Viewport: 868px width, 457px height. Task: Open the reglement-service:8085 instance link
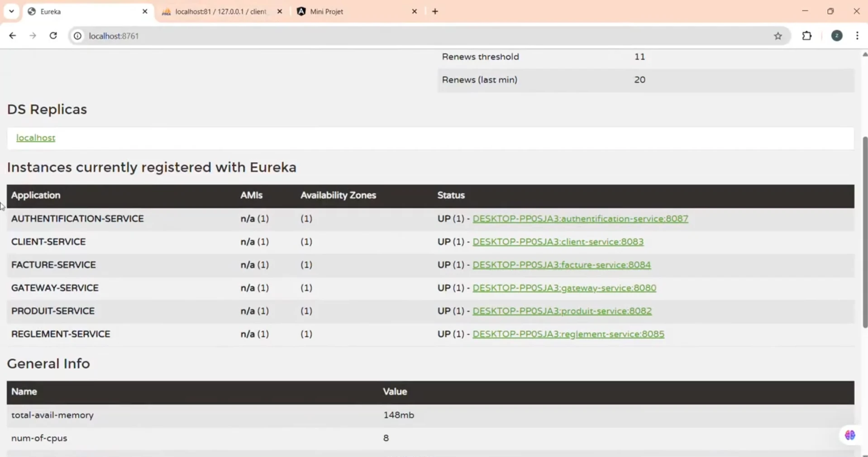tap(568, 334)
